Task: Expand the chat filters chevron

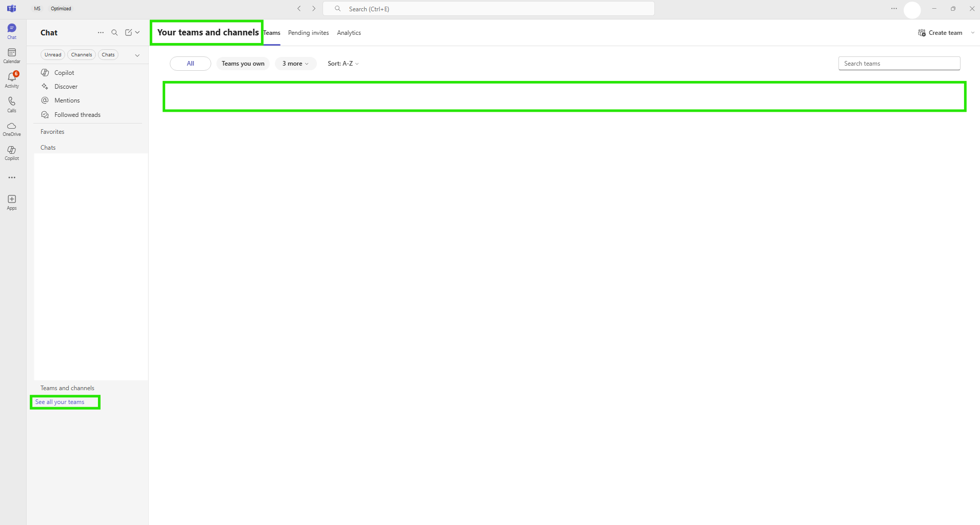Action: 137,55
